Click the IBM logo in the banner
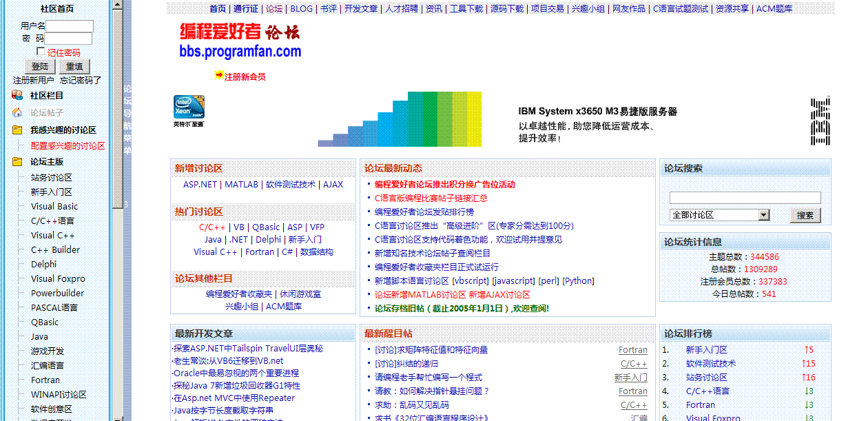The width and height of the screenshot is (868, 421). click(820, 121)
